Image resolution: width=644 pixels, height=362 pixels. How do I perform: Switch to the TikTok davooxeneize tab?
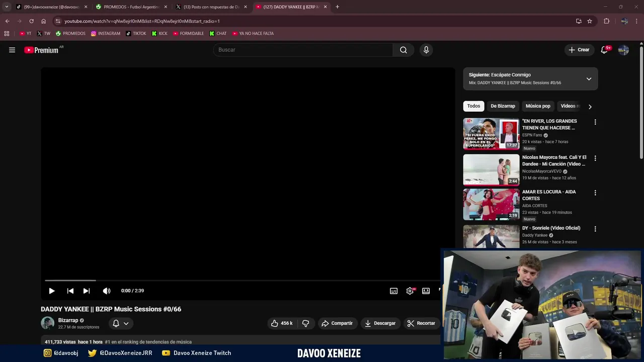click(51, 7)
